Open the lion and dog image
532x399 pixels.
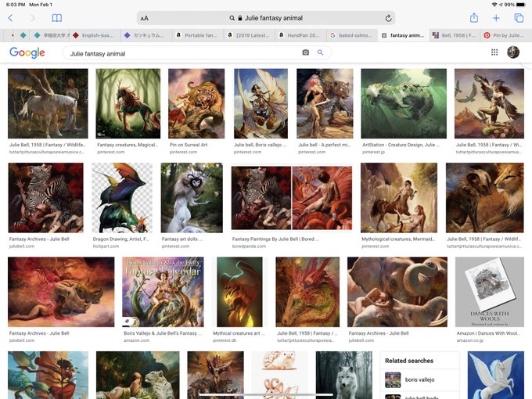[x=485, y=198]
